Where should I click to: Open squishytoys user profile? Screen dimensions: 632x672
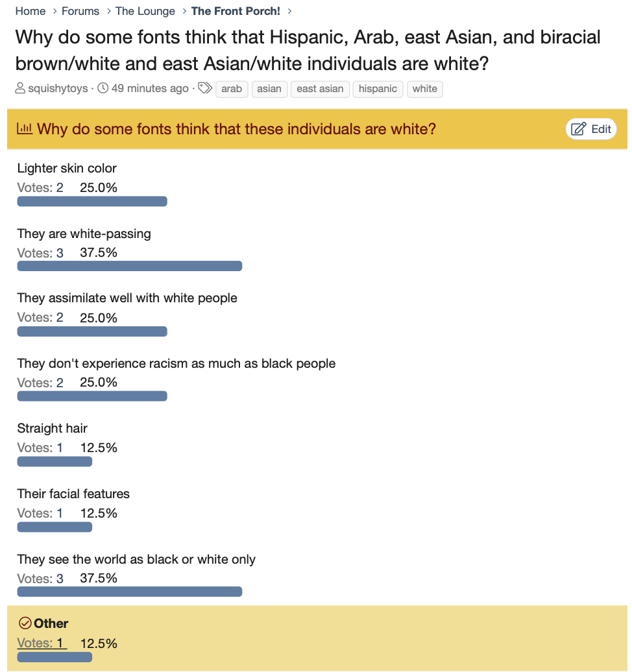[x=58, y=89]
